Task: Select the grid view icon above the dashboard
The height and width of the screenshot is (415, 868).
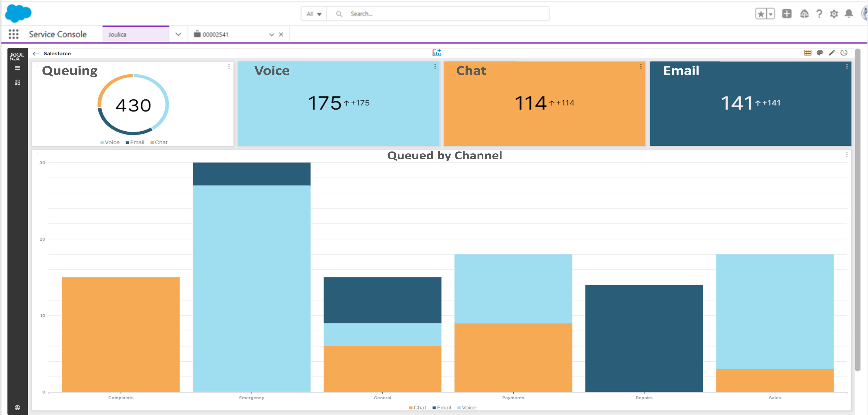Action: pyautogui.click(x=808, y=53)
